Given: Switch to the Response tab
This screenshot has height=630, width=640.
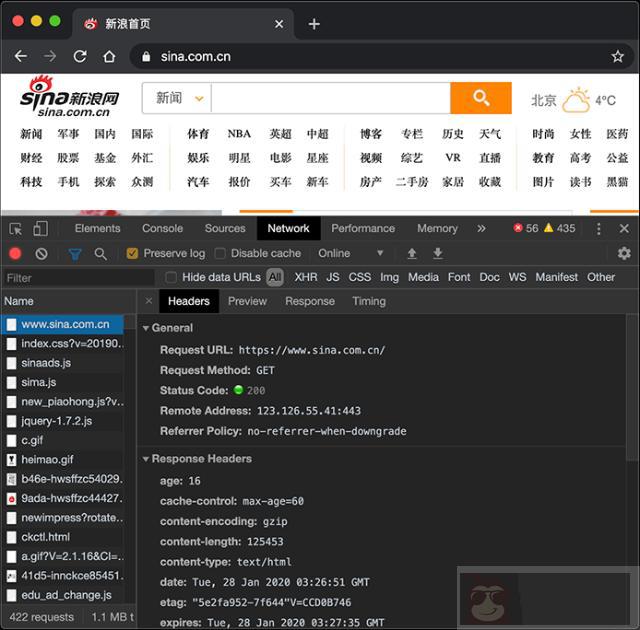Looking at the screenshot, I should [310, 301].
